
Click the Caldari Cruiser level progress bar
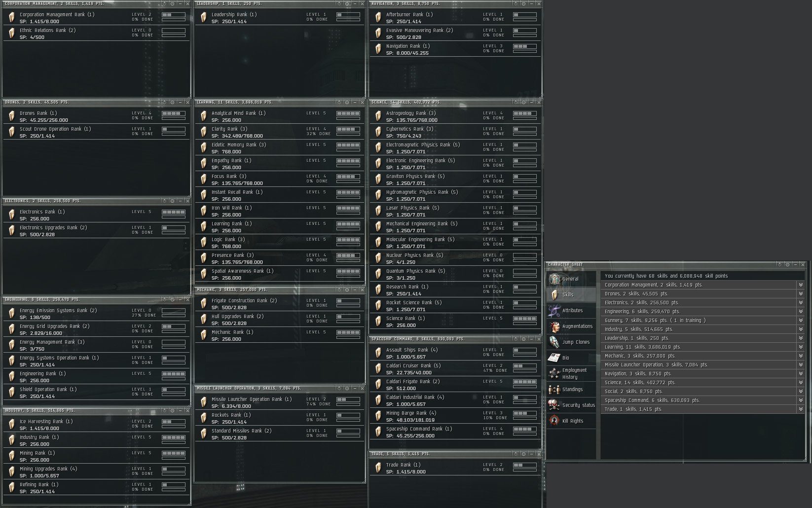pos(525,366)
